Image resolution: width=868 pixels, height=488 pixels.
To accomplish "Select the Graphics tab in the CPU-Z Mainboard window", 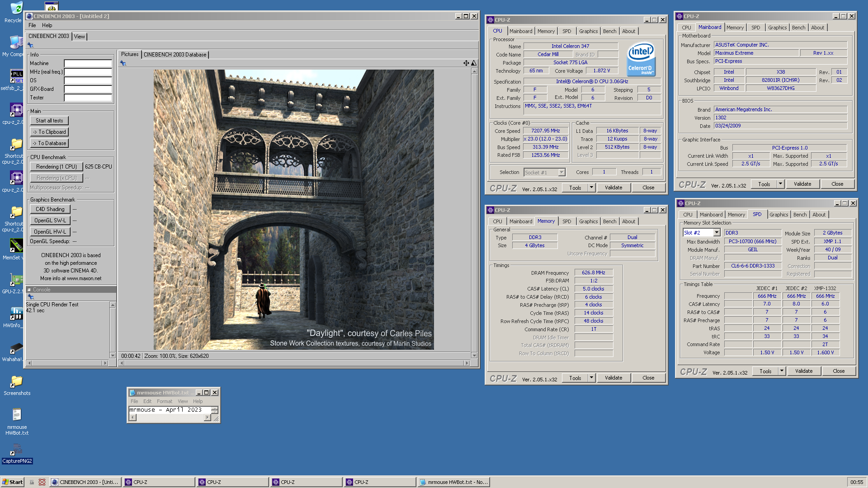I will click(x=777, y=28).
